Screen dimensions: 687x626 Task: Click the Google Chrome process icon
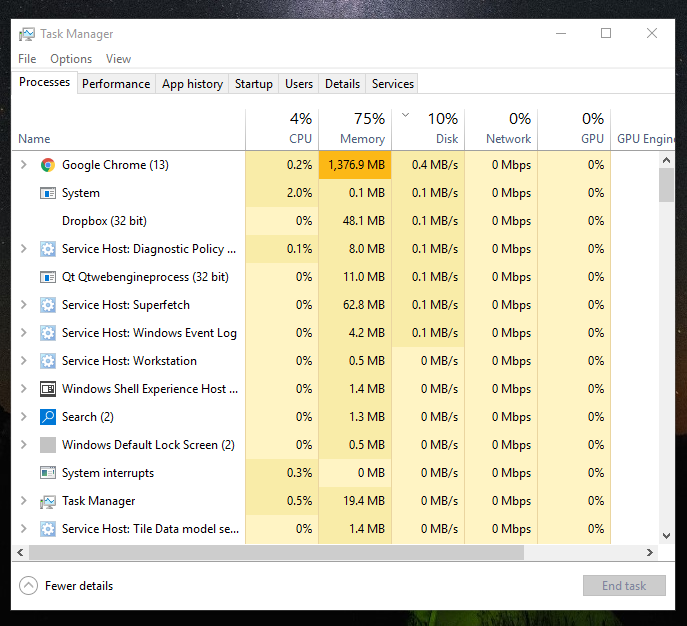click(x=48, y=165)
